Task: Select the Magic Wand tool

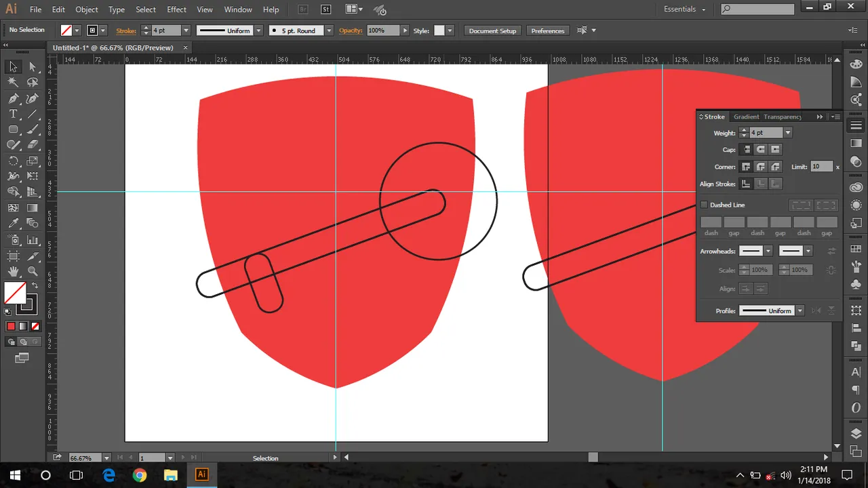Action: [x=13, y=82]
